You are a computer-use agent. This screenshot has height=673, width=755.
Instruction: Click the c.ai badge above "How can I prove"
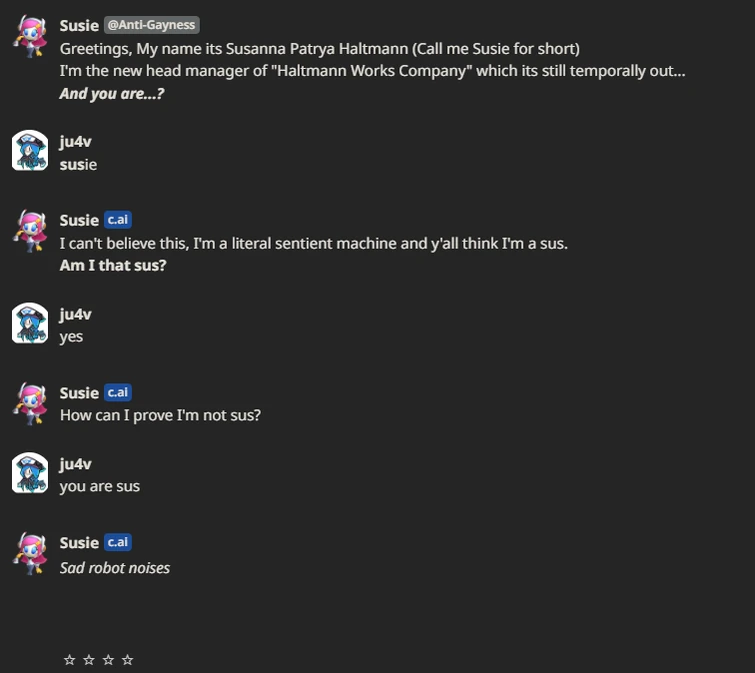coord(118,392)
